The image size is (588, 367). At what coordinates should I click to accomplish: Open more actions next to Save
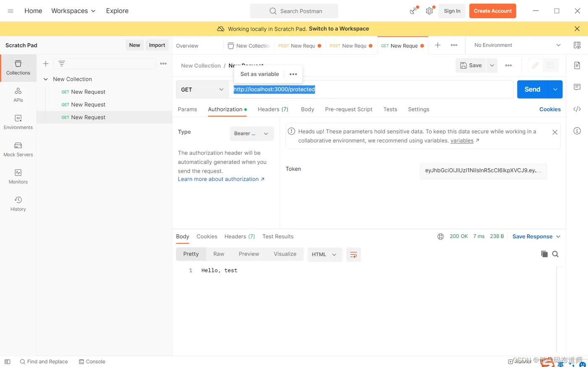point(509,65)
